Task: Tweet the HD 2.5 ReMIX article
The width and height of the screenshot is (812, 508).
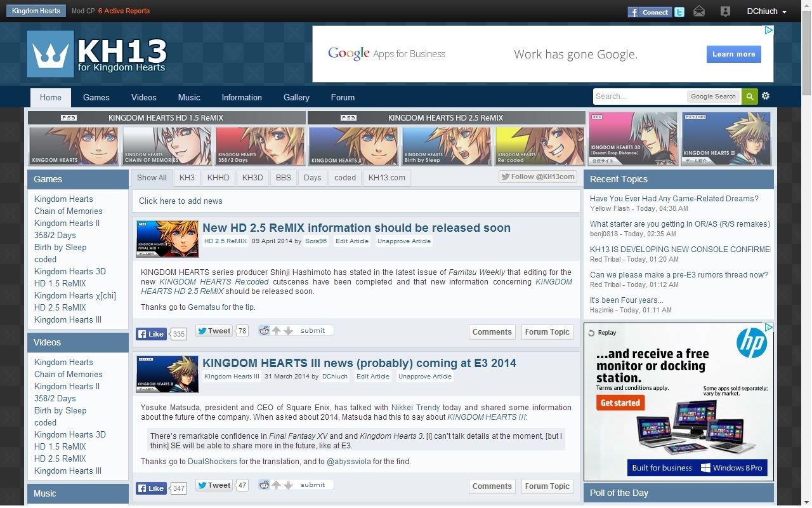Action: click(214, 331)
